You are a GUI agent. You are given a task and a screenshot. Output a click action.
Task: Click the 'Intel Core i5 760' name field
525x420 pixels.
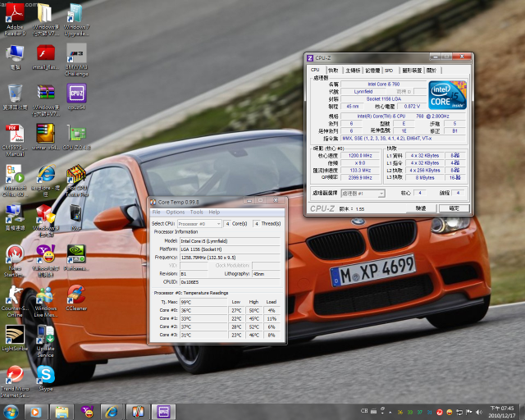(383, 84)
